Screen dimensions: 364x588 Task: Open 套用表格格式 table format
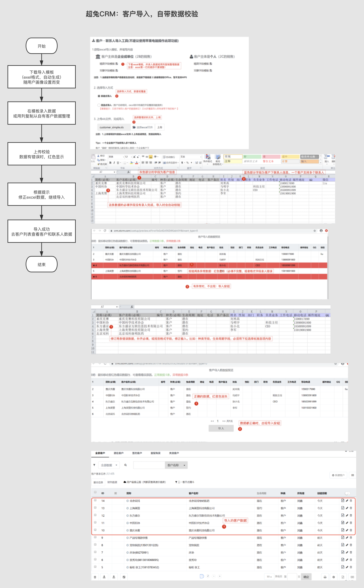coord(218,159)
